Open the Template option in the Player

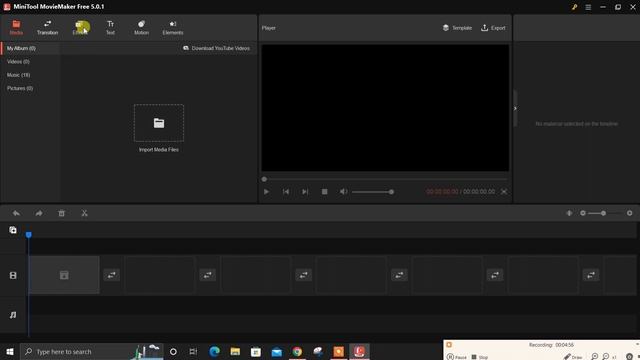457,28
